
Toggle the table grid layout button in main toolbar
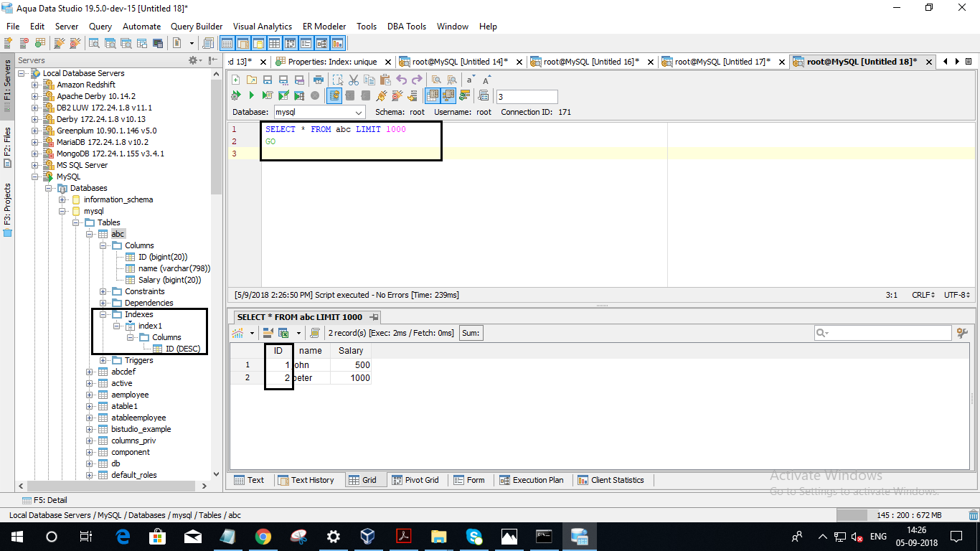coord(274,44)
